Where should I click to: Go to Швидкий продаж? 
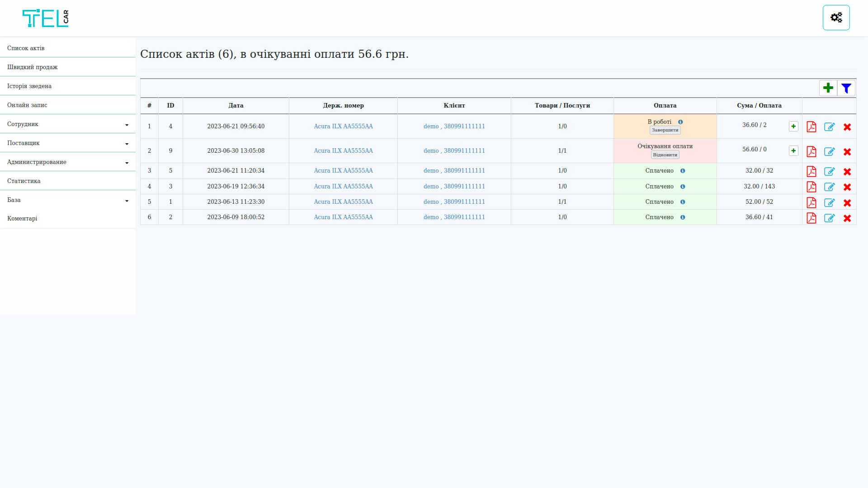[x=68, y=67]
